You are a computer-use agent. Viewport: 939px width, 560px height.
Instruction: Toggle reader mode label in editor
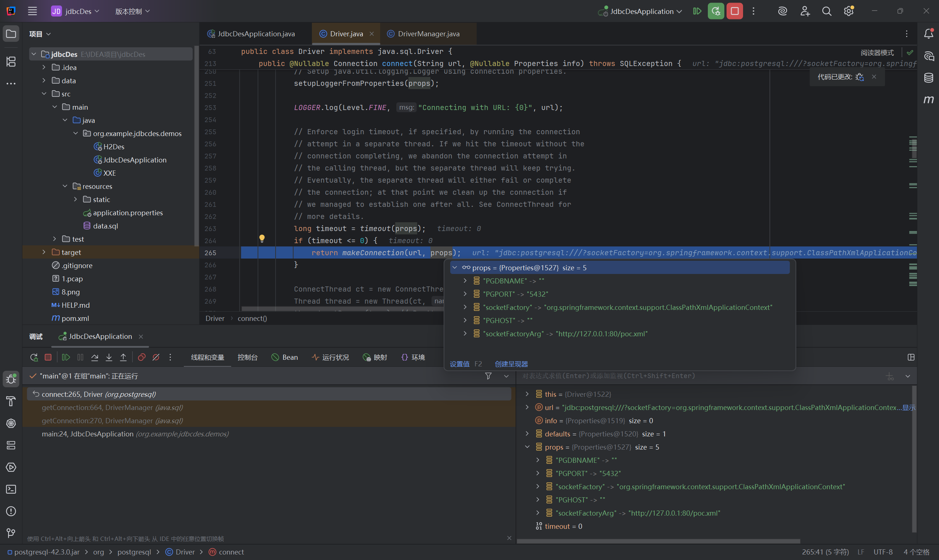point(877,52)
